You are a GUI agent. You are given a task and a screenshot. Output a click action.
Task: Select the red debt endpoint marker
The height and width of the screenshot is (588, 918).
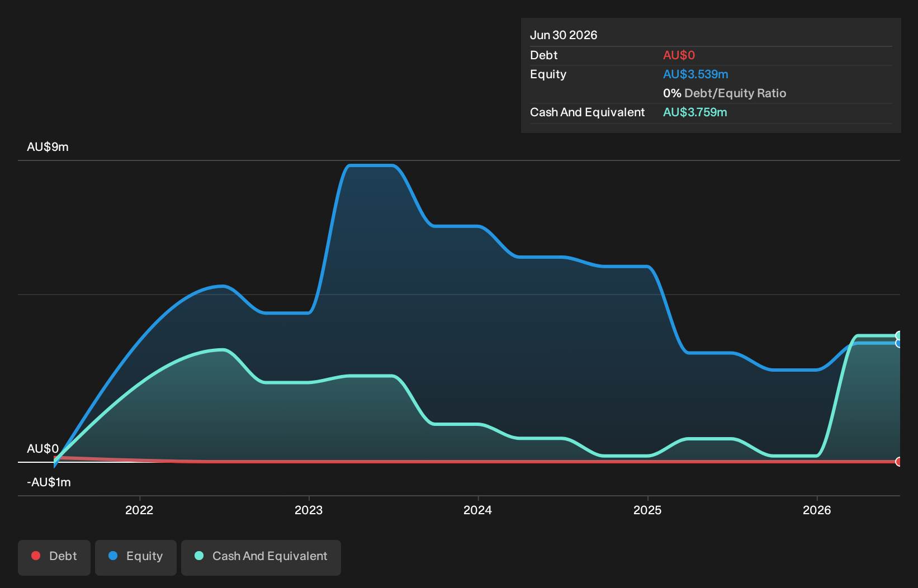point(899,462)
